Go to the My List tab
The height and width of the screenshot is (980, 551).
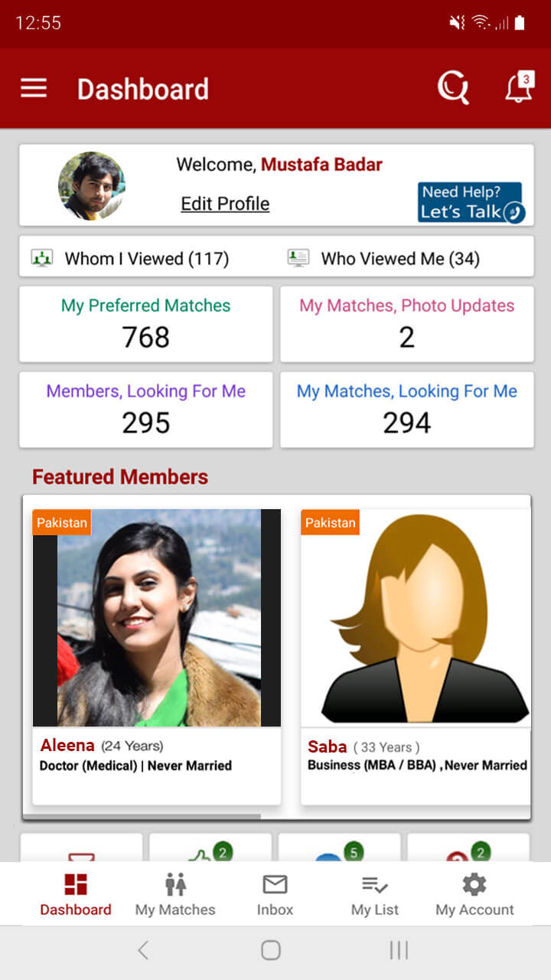pos(375,894)
